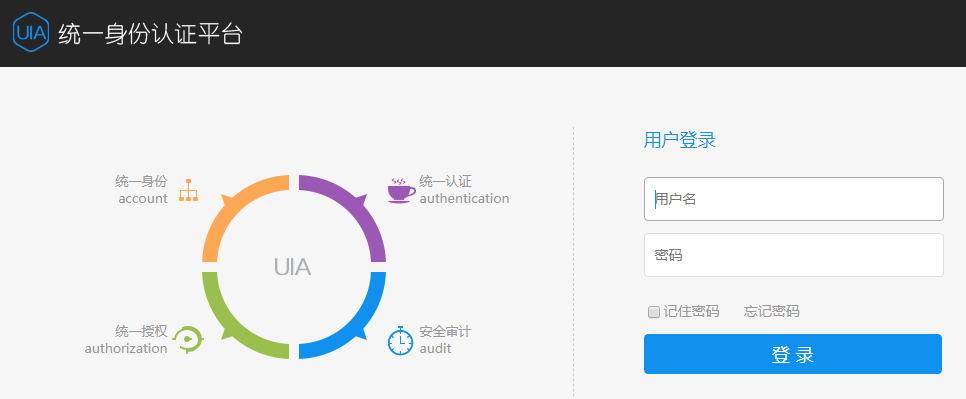Click the purple coffee cup authentication icon

tap(401, 191)
